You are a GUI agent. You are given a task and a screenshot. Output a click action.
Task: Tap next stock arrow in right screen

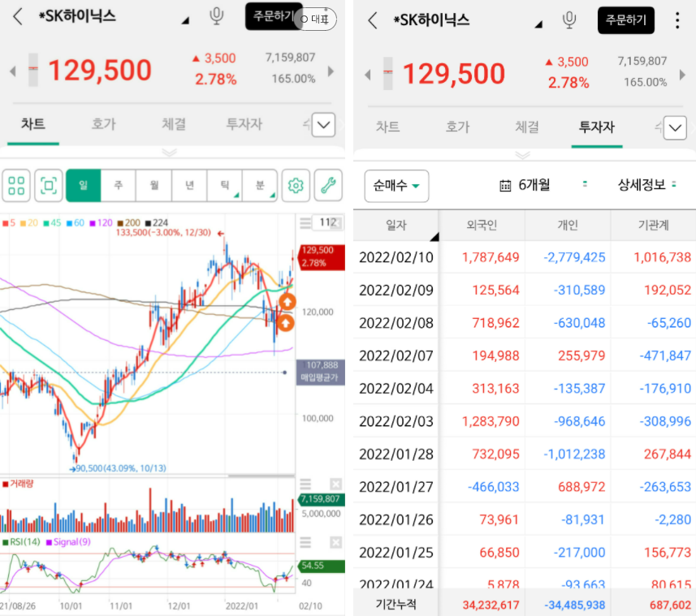point(683,75)
